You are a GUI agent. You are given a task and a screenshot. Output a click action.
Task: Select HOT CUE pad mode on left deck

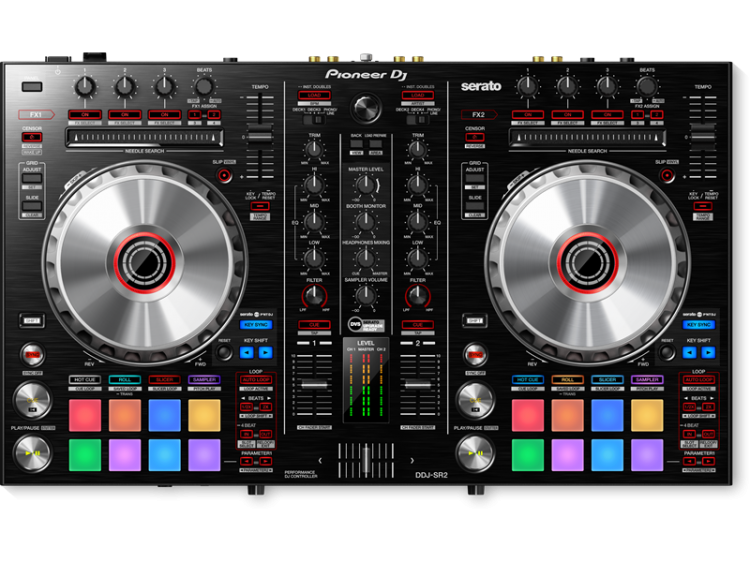(x=85, y=380)
